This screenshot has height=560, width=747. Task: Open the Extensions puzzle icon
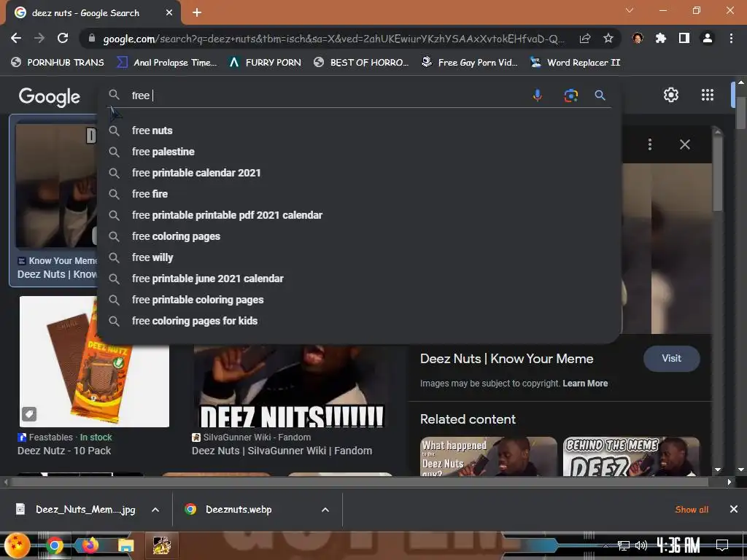660,38
